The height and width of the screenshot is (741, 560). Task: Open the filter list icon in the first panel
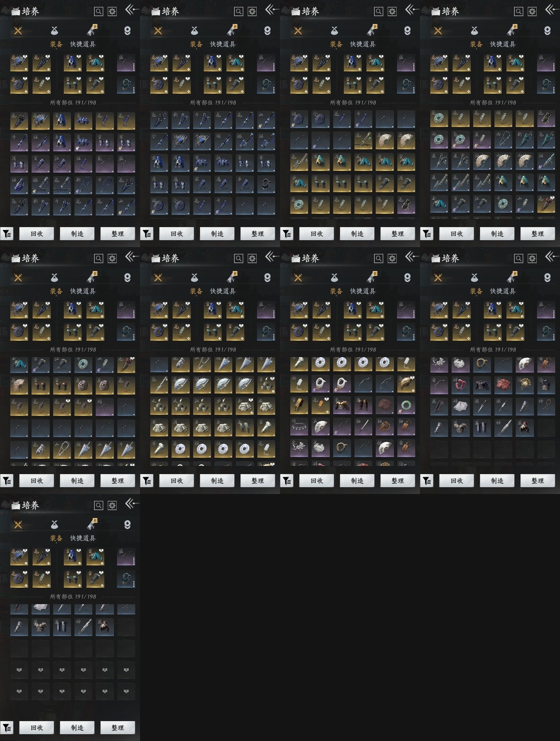point(7,234)
